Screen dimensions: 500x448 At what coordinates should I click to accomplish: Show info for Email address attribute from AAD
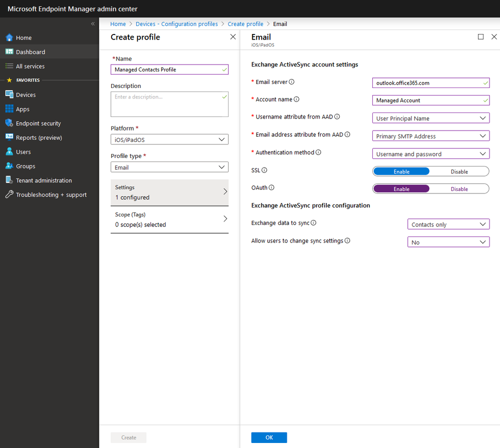click(x=347, y=134)
